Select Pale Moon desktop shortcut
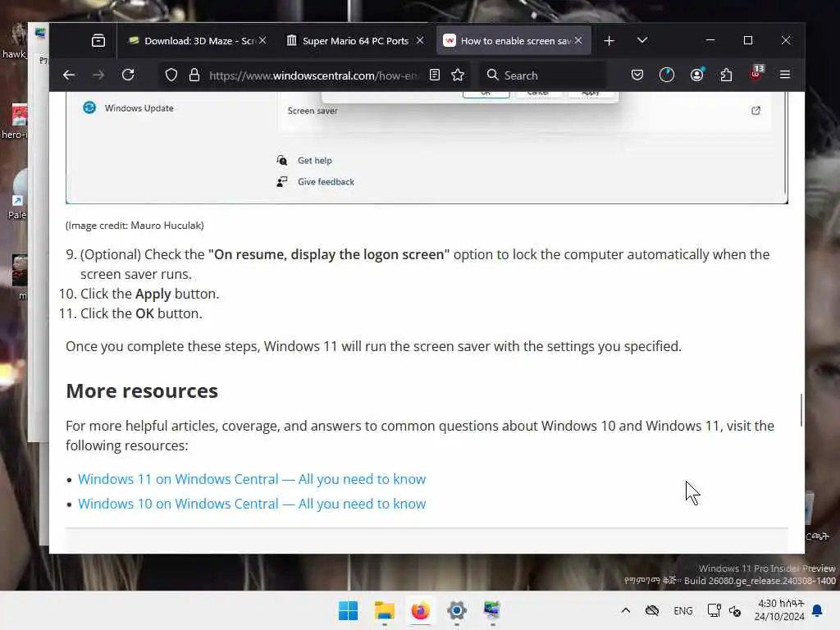Screen dimensions: 840x630 [x=17, y=194]
